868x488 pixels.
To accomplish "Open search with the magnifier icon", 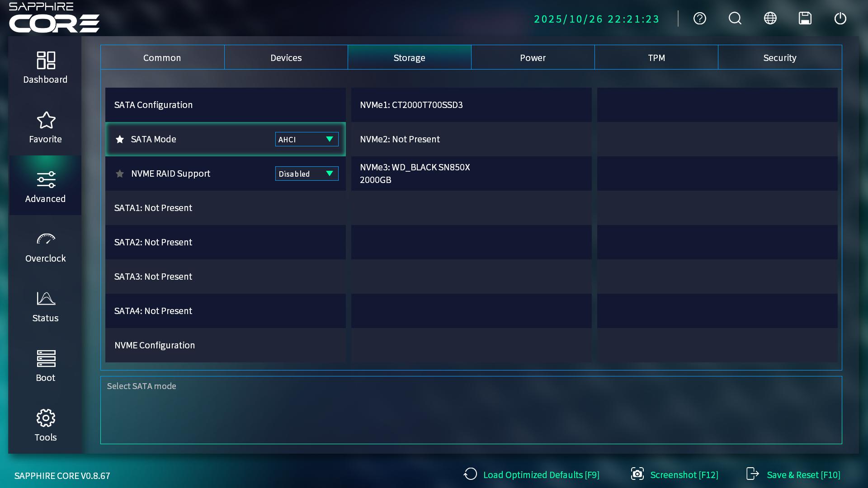I will (x=735, y=19).
